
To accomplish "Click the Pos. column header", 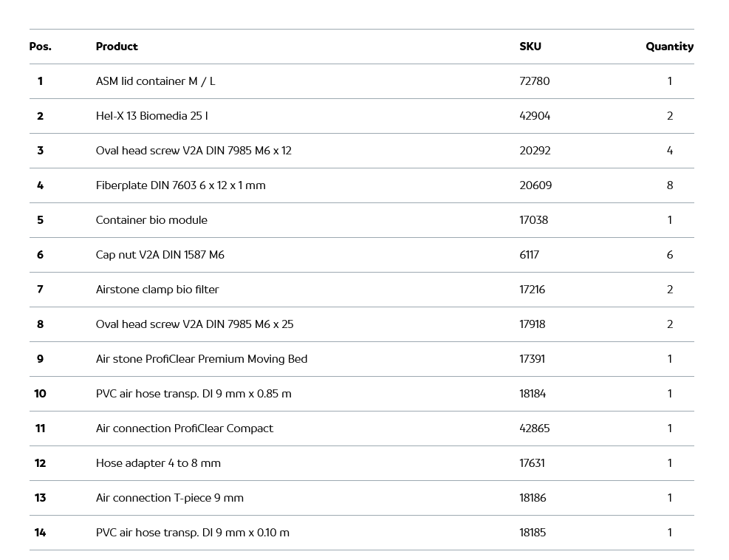I will pyautogui.click(x=40, y=47).
